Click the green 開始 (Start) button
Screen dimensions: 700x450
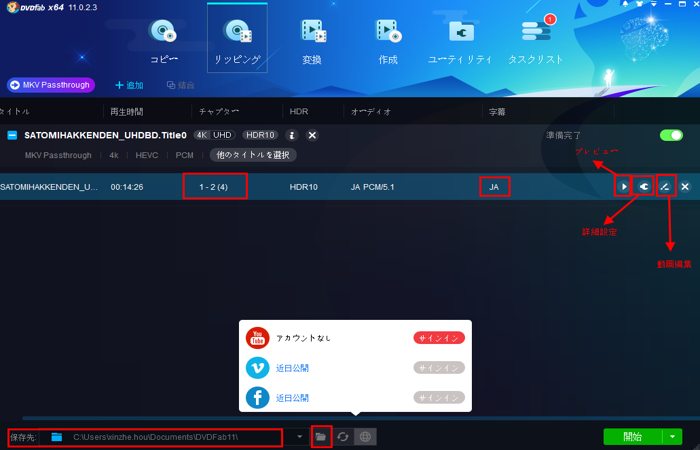coord(633,437)
